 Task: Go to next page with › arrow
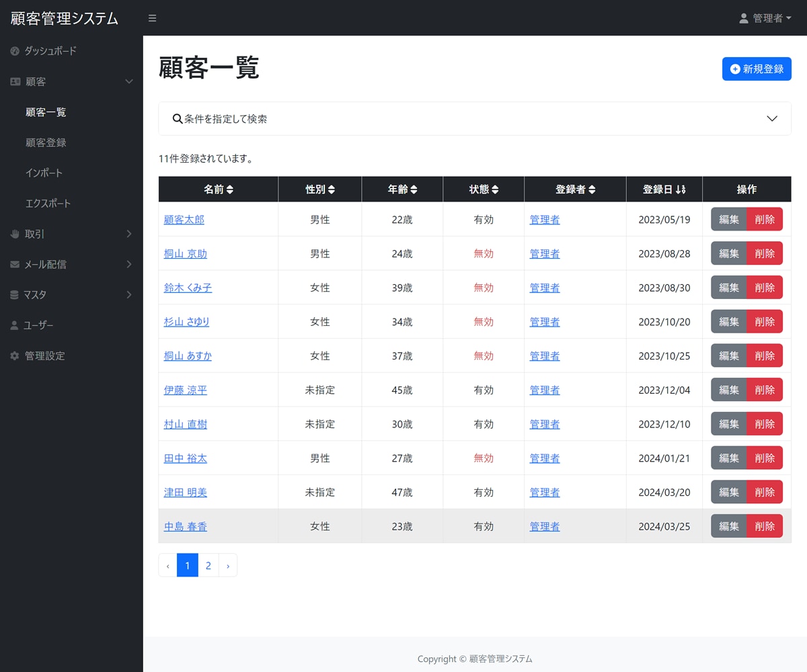tap(228, 565)
